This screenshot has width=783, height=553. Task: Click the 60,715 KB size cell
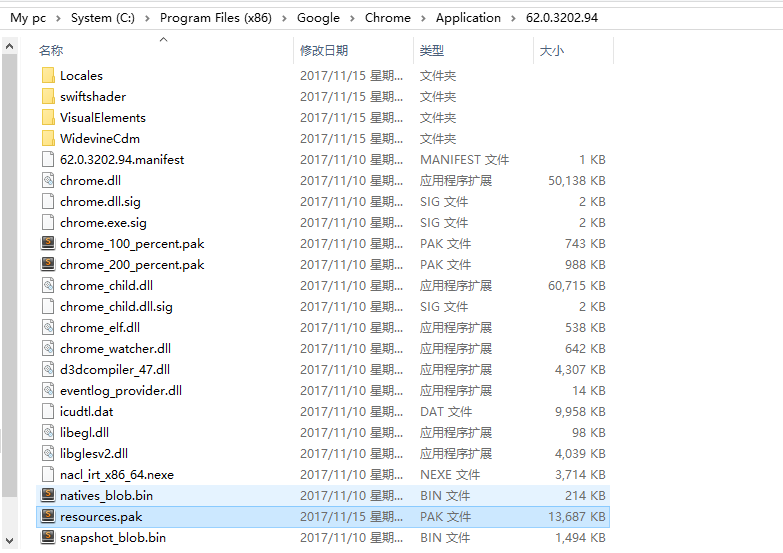point(577,285)
